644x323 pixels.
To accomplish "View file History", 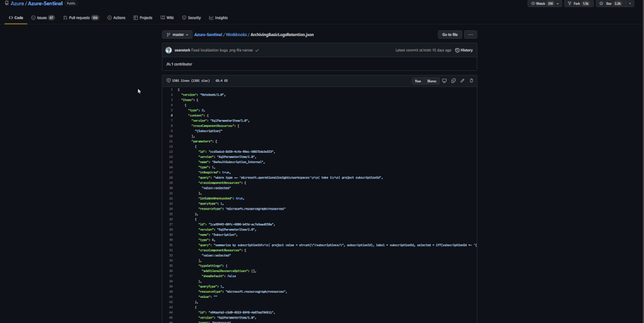I will tap(463, 50).
